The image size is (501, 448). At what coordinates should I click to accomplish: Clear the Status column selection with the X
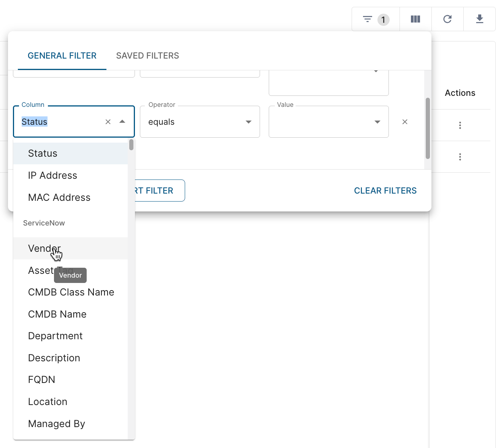point(108,122)
